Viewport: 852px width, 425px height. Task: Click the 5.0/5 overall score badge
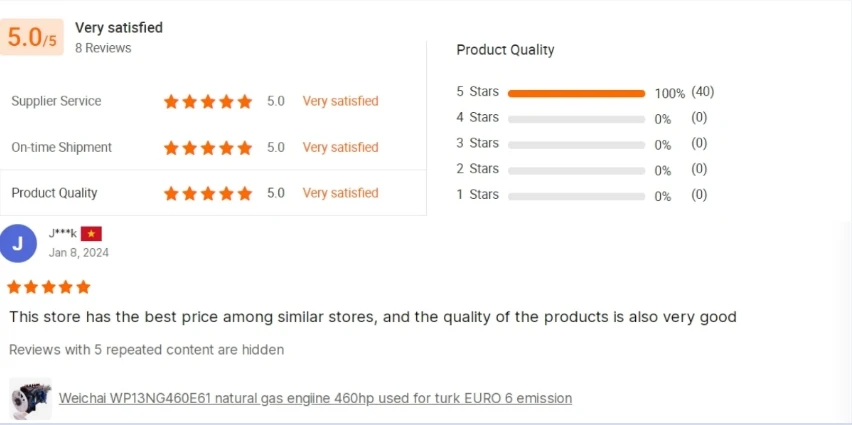(32, 38)
